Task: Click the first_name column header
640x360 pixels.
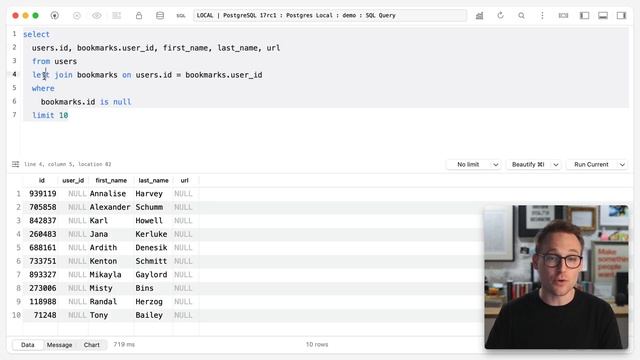Action: tap(111, 180)
